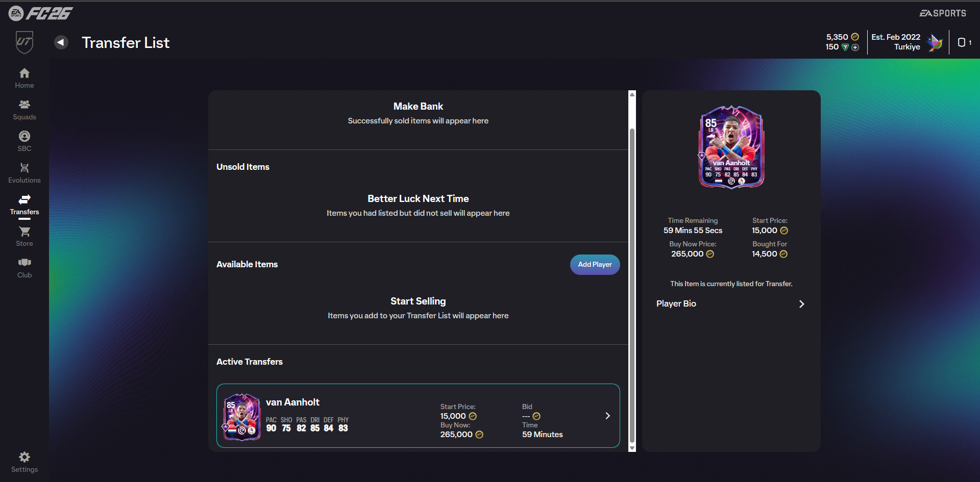Open the unassigned items counter icon

tap(962, 42)
